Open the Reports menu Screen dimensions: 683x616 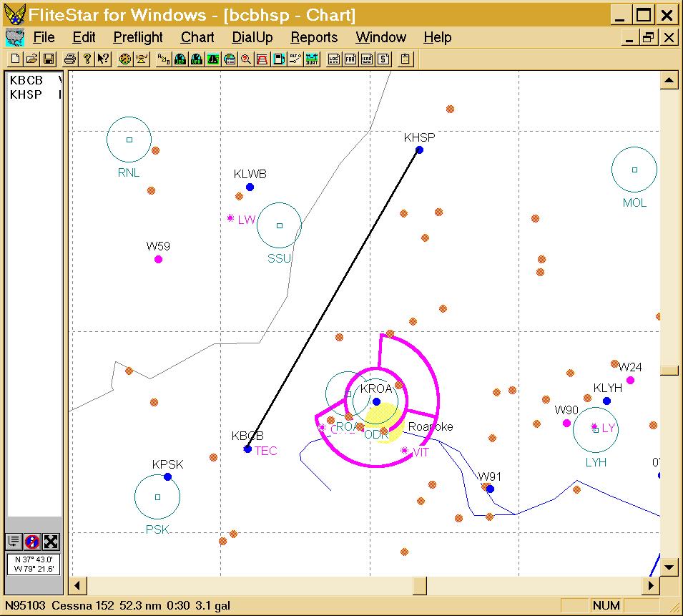point(314,37)
